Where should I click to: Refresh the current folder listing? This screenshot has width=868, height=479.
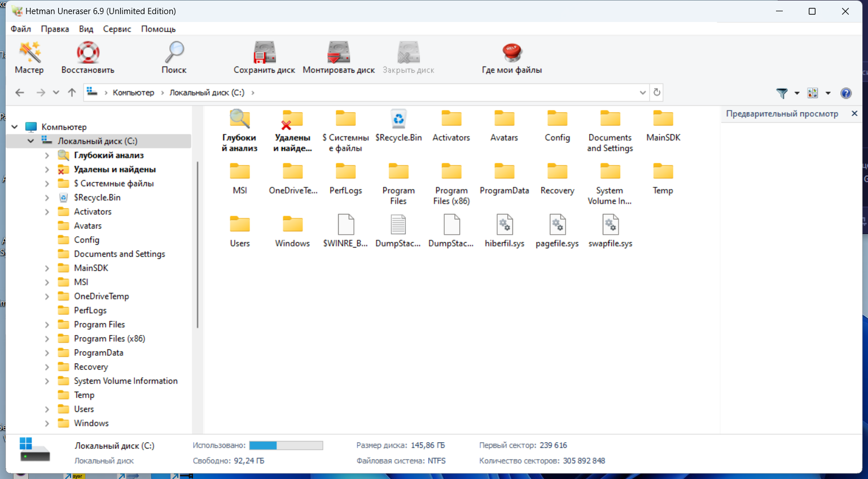coord(657,93)
